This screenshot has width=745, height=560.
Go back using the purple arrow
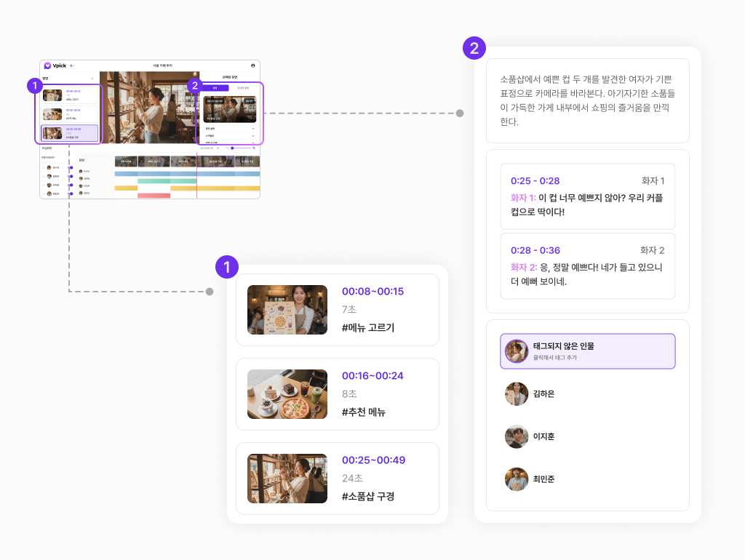[71, 65]
